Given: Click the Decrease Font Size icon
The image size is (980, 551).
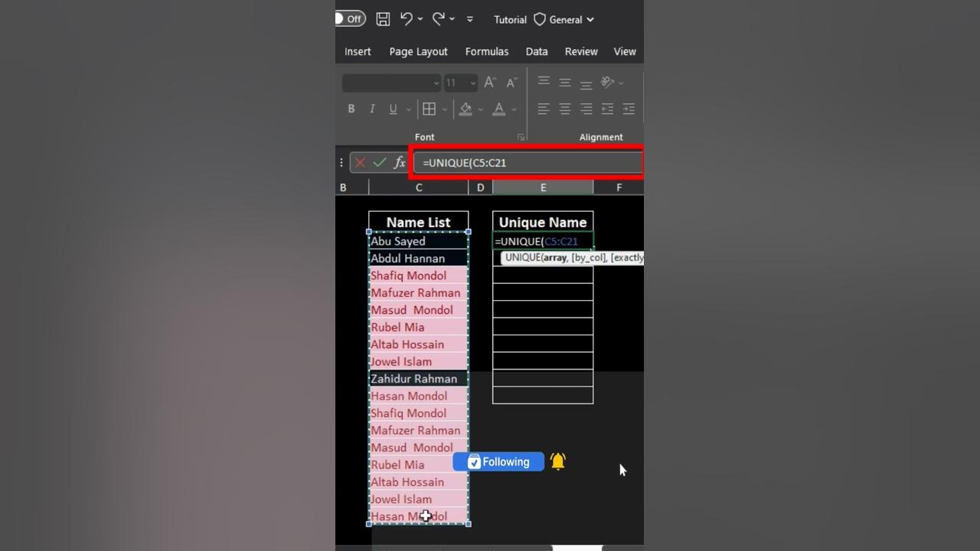Looking at the screenshot, I should point(510,83).
